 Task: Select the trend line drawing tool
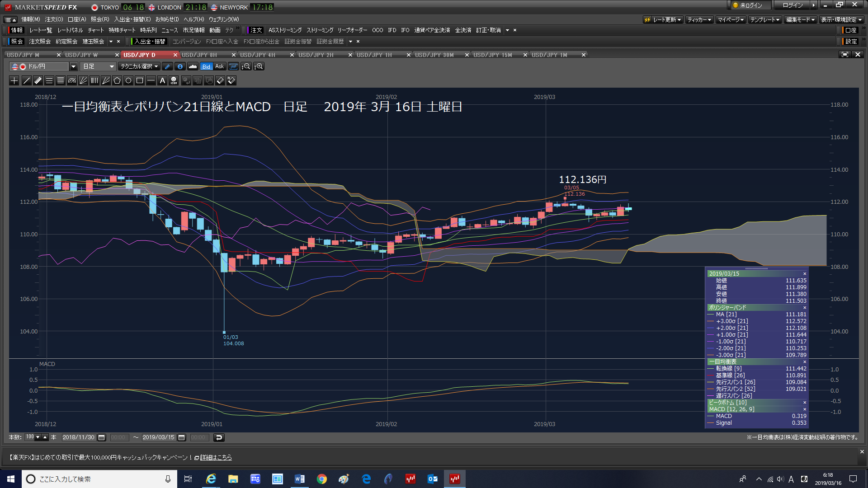pos(27,81)
